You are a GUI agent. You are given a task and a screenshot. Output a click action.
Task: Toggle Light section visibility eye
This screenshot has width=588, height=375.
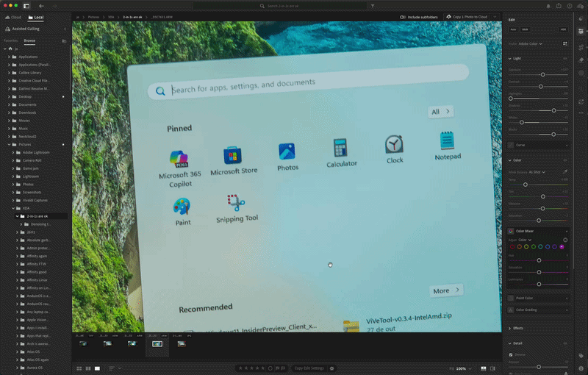coord(564,59)
